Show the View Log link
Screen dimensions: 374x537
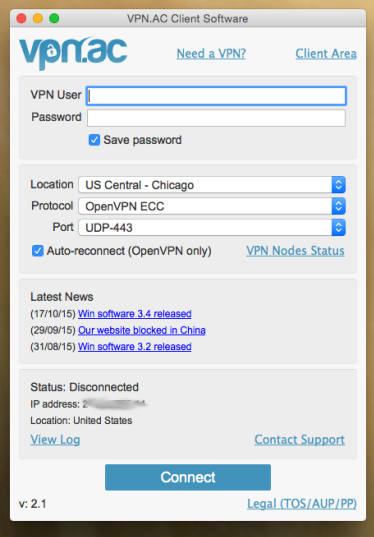[55, 440]
